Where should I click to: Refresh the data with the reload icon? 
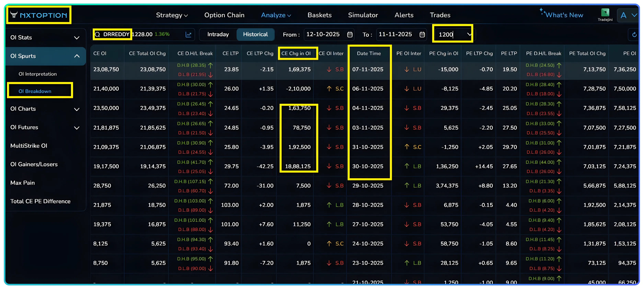click(634, 34)
